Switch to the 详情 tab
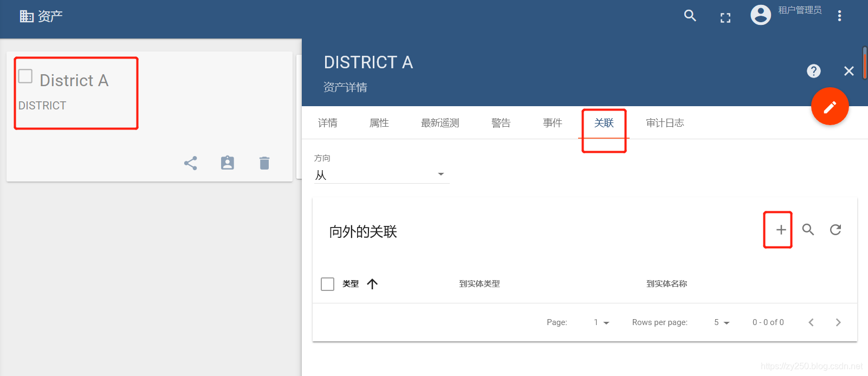The width and height of the screenshot is (868, 376). coord(328,123)
